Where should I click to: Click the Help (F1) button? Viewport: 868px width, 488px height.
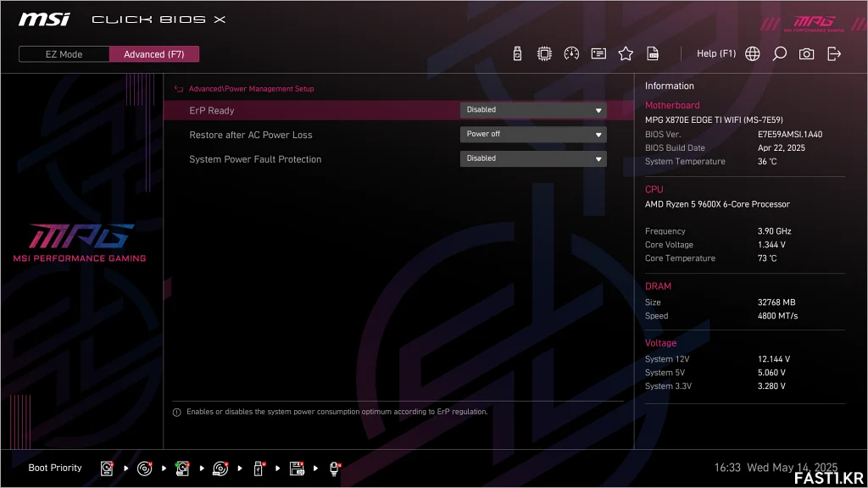click(716, 53)
